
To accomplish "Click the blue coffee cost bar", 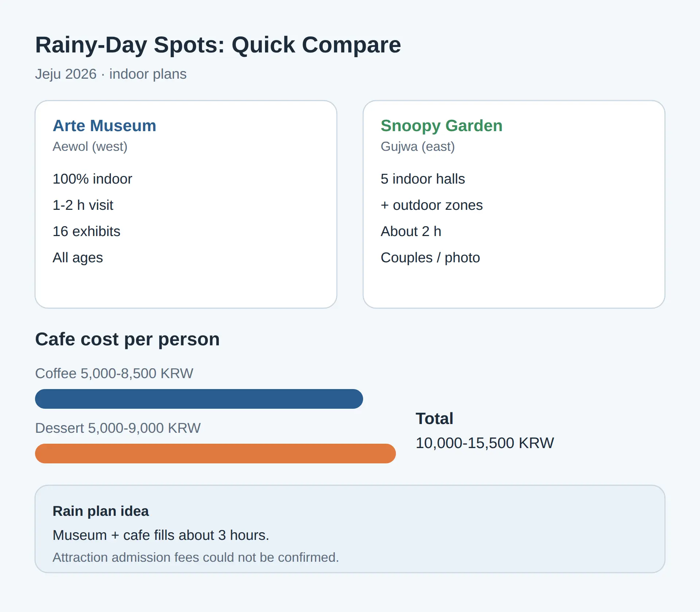I will click(199, 399).
